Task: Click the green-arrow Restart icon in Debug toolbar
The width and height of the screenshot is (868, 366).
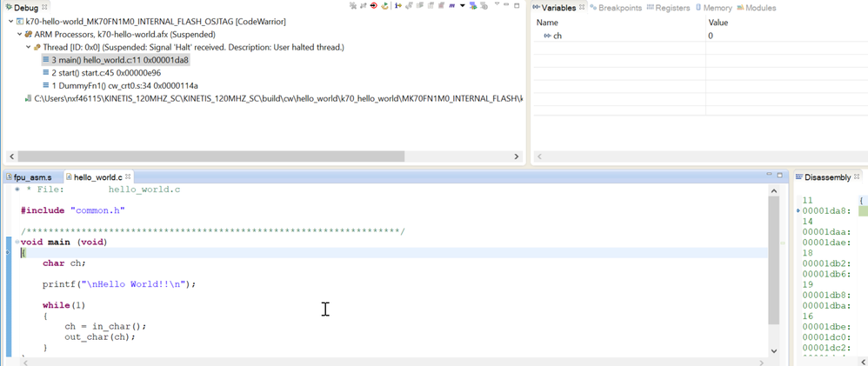Action: [x=384, y=5]
